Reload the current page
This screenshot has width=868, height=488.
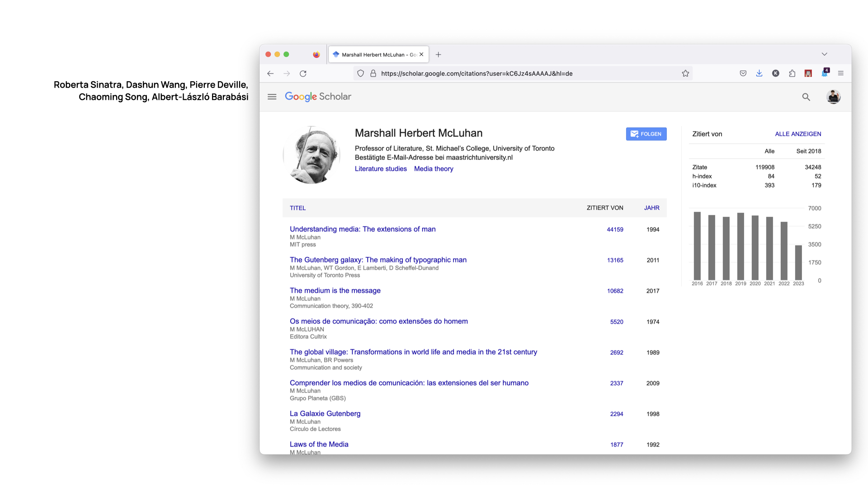(303, 74)
